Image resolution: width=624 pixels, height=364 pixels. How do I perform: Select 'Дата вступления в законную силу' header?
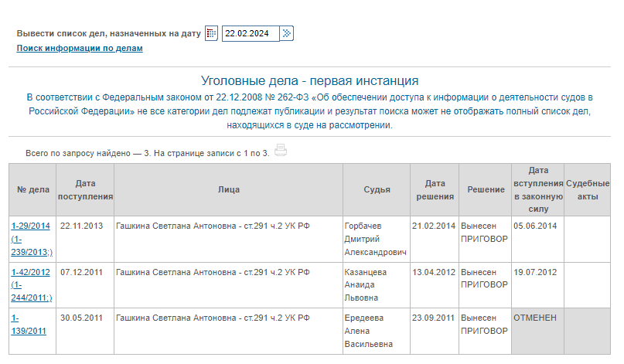coord(538,190)
